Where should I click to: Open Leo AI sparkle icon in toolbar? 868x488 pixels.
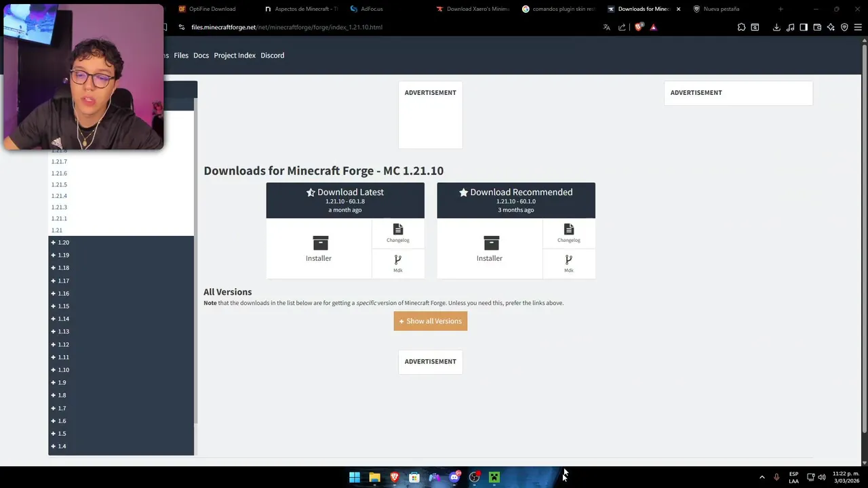831,27
